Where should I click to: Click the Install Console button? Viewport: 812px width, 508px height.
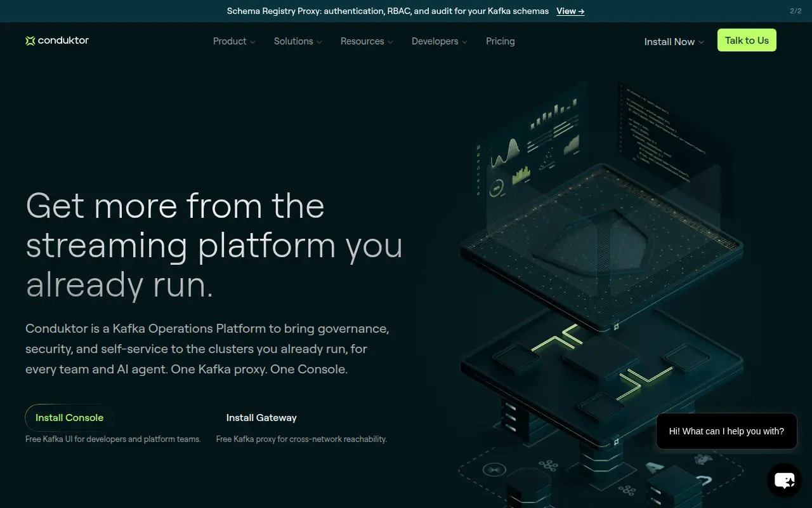70,418
